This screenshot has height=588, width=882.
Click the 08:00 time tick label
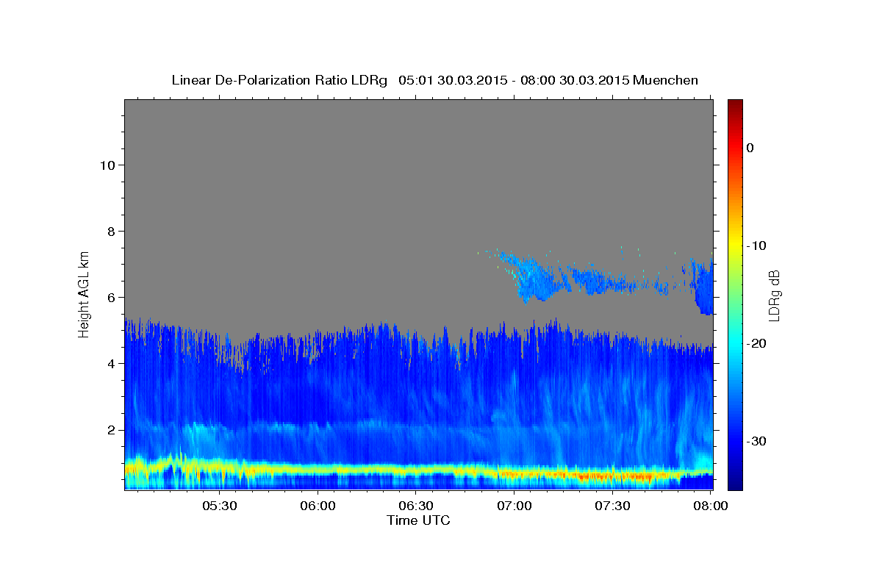pyautogui.click(x=711, y=506)
